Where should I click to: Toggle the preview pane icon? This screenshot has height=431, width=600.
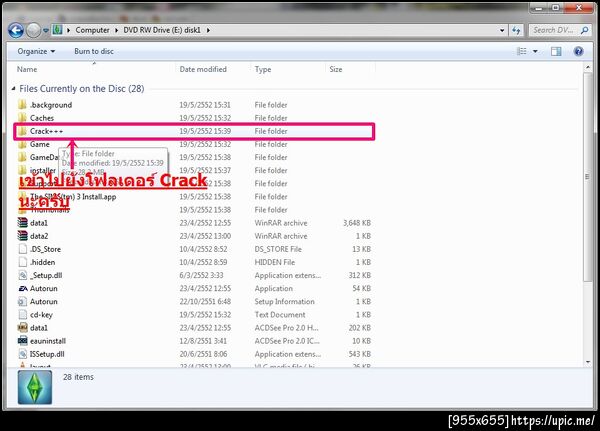(x=556, y=51)
